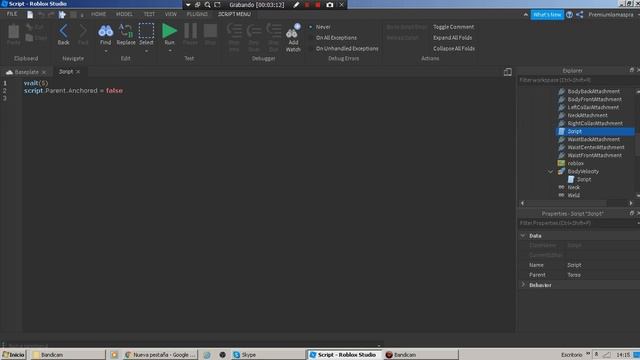Click the new file icon beside FILE
This screenshot has width=640, height=360.
pyautogui.click(x=30, y=15)
